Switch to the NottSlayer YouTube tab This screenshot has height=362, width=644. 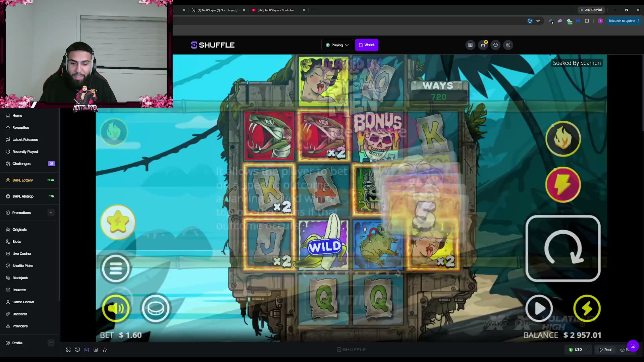click(x=275, y=10)
